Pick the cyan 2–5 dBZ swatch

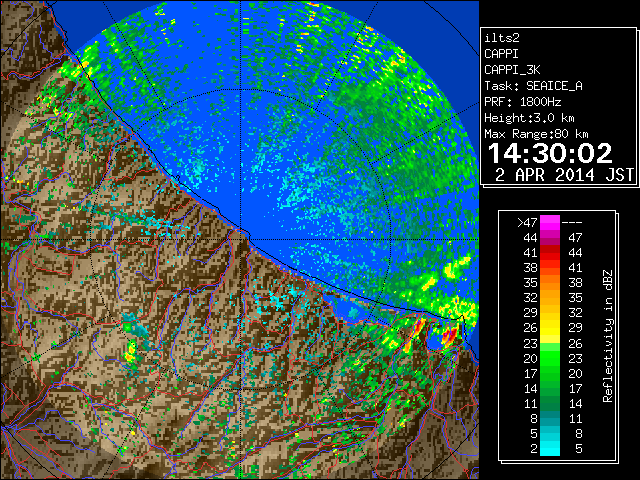coord(550,449)
